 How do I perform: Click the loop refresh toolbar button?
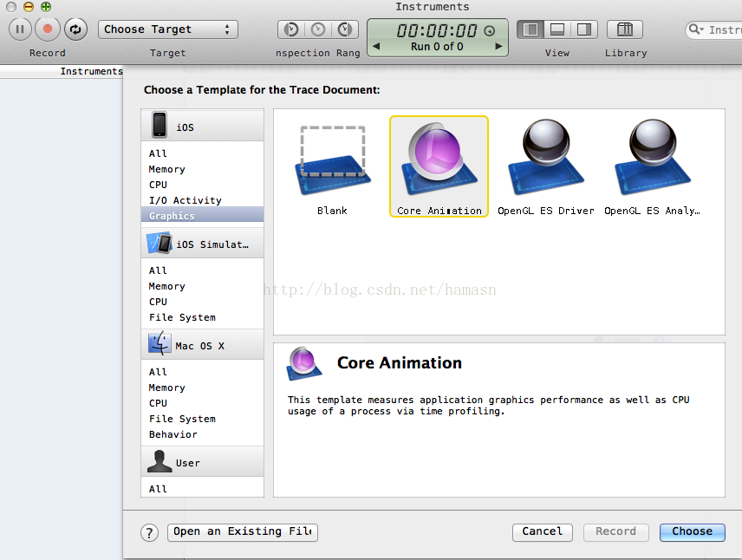[75, 29]
